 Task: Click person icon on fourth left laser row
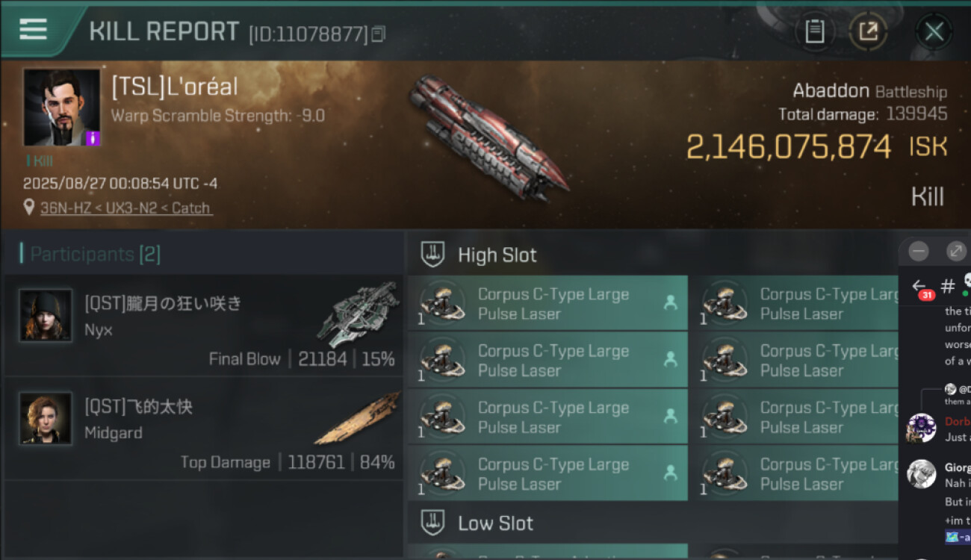tap(670, 473)
